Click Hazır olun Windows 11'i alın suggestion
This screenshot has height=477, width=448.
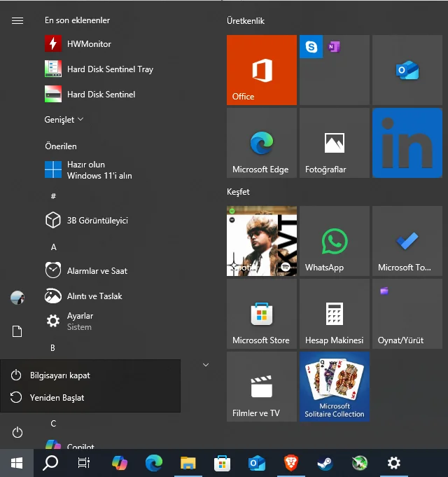(99, 170)
